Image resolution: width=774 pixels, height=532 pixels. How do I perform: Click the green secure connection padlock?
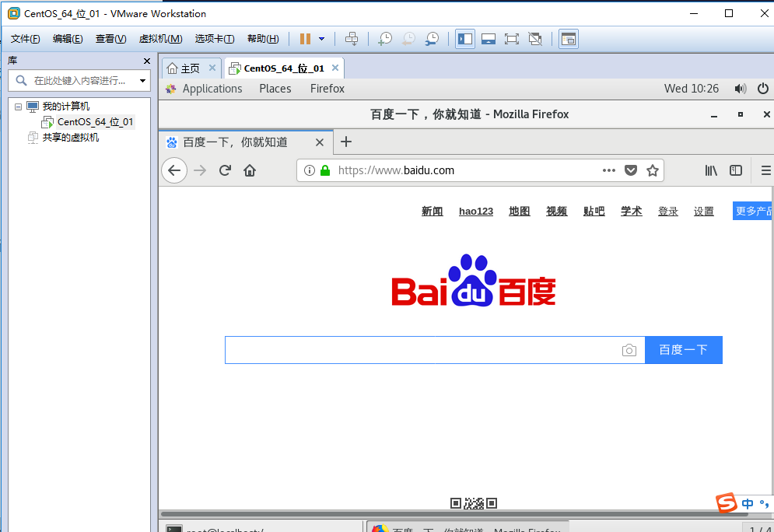325,171
